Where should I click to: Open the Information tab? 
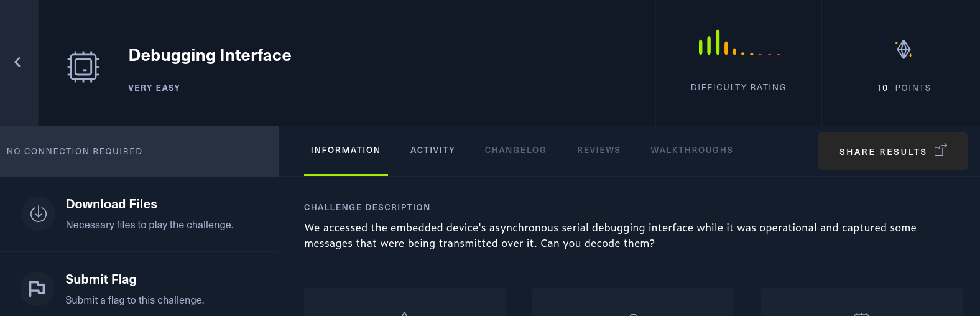point(346,150)
